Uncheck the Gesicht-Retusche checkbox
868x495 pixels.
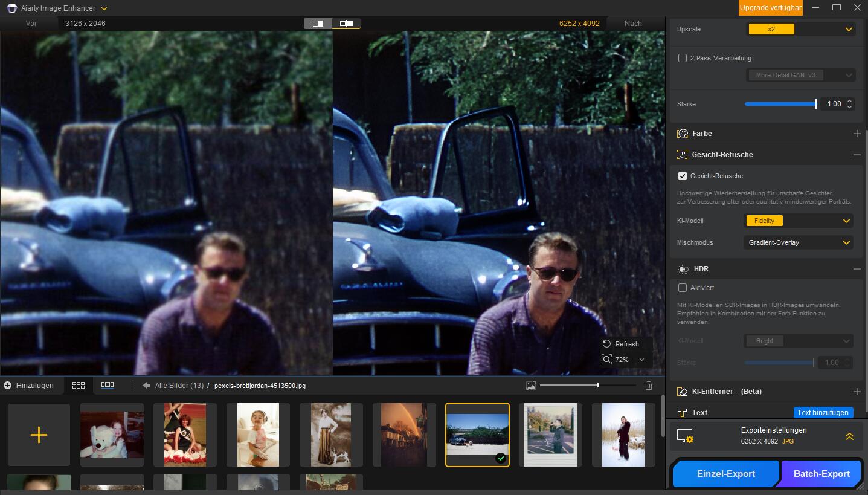(x=683, y=176)
